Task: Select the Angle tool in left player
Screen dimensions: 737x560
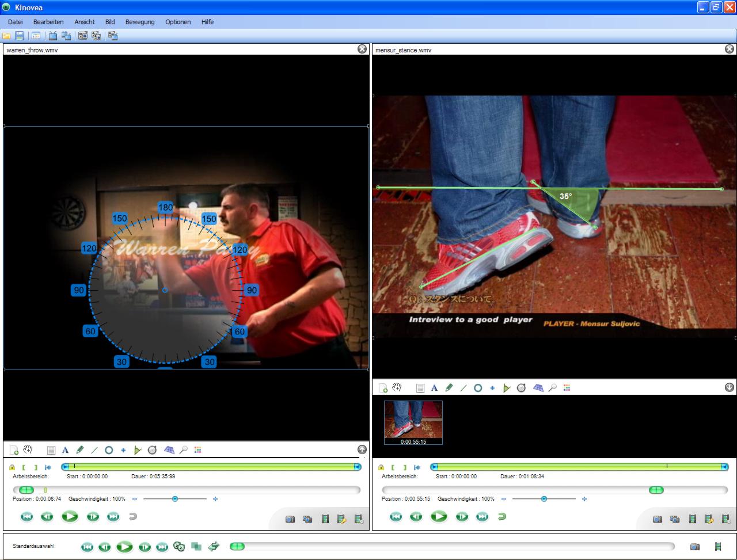Action: (x=137, y=450)
